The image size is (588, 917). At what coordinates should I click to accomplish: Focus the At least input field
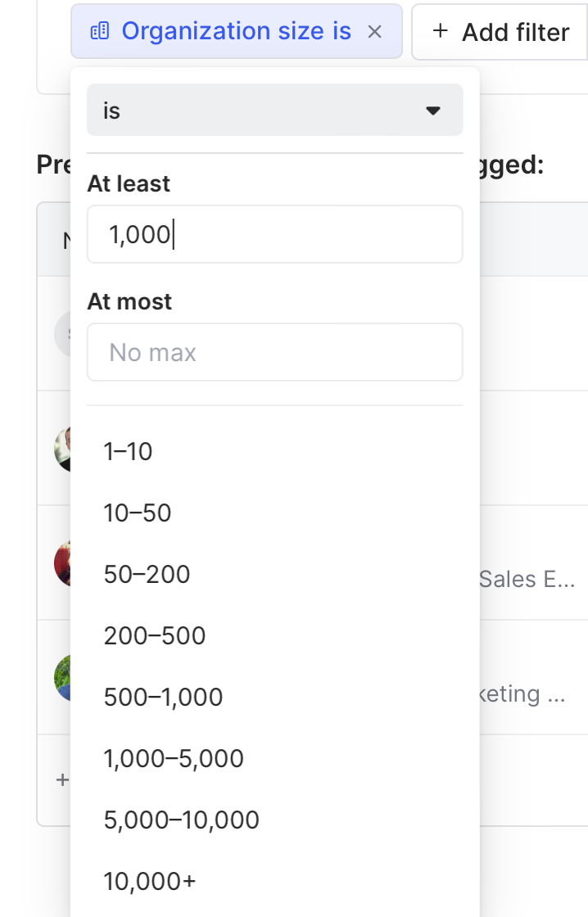pos(274,234)
